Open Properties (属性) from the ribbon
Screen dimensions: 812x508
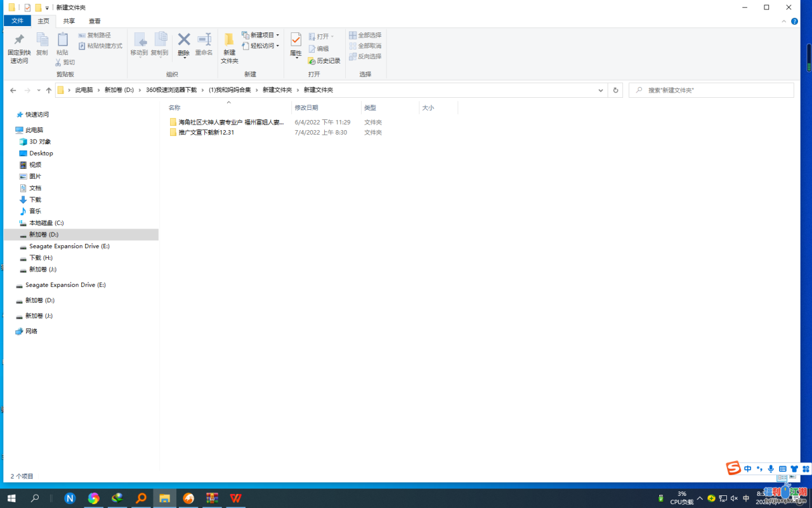296,42
